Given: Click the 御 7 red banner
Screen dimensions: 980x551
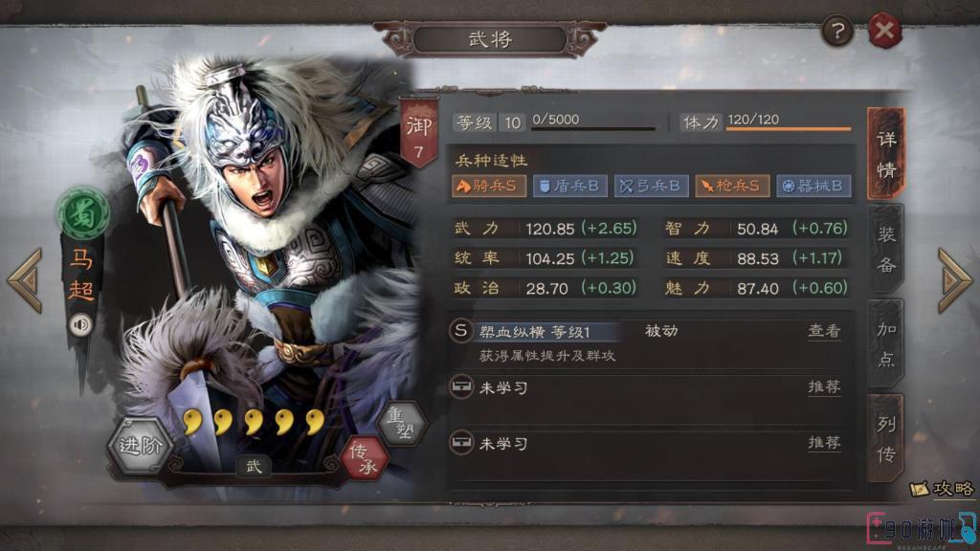Looking at the screenshot, I should pos(418,132).
